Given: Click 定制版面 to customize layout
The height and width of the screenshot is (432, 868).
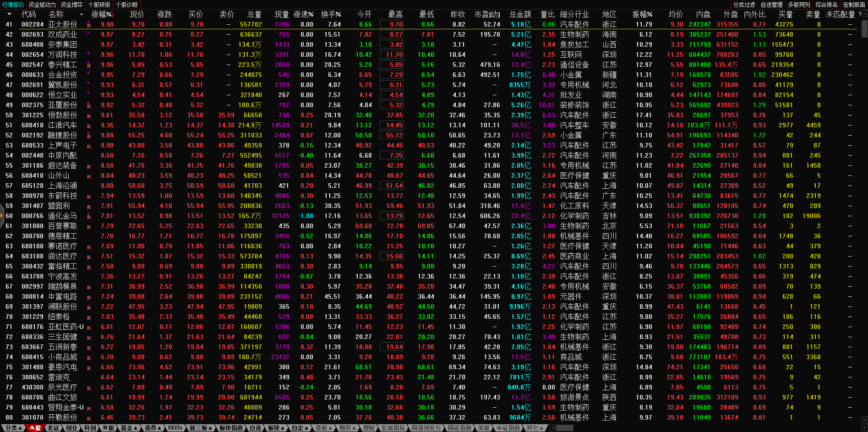Looking at the screenshot, I should 854,5.
